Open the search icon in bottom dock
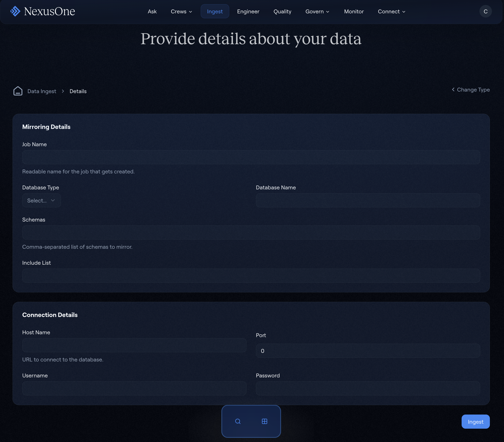This screenshot has height=442, width=504. click(x=238, y=421)
